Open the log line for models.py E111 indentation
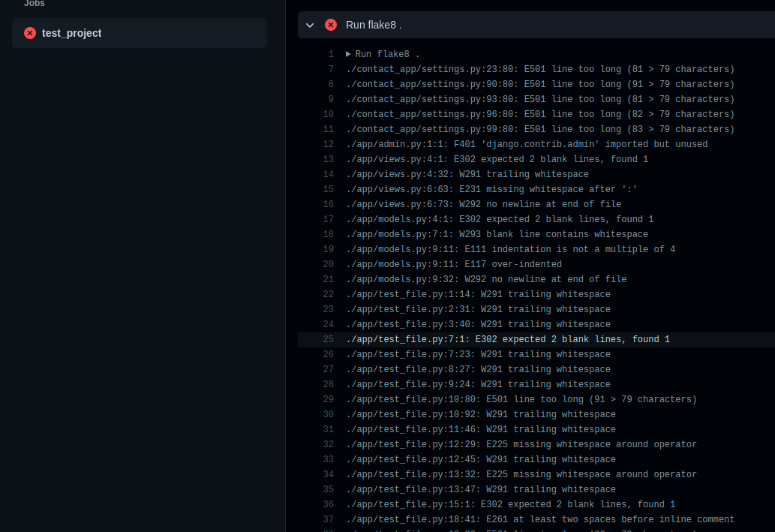 [x=525, y=248]
